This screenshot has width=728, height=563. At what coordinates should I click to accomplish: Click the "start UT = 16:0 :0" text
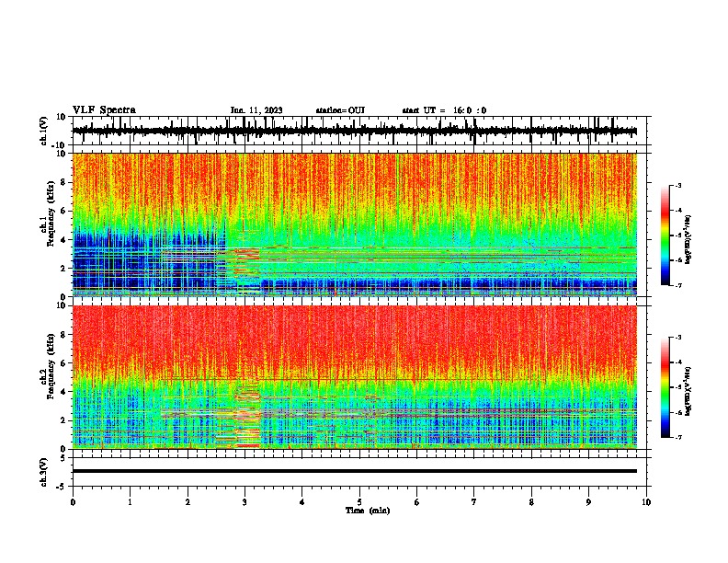[444, 110]
